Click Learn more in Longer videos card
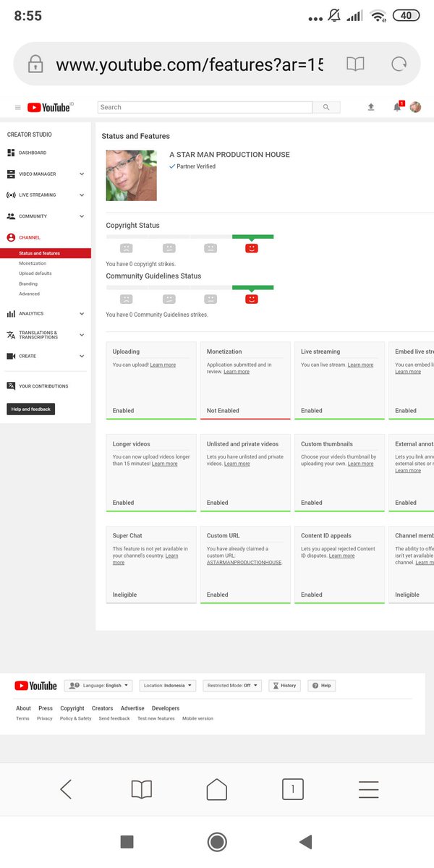Screen dimensions: 434x868 click(x=164, y=464)
